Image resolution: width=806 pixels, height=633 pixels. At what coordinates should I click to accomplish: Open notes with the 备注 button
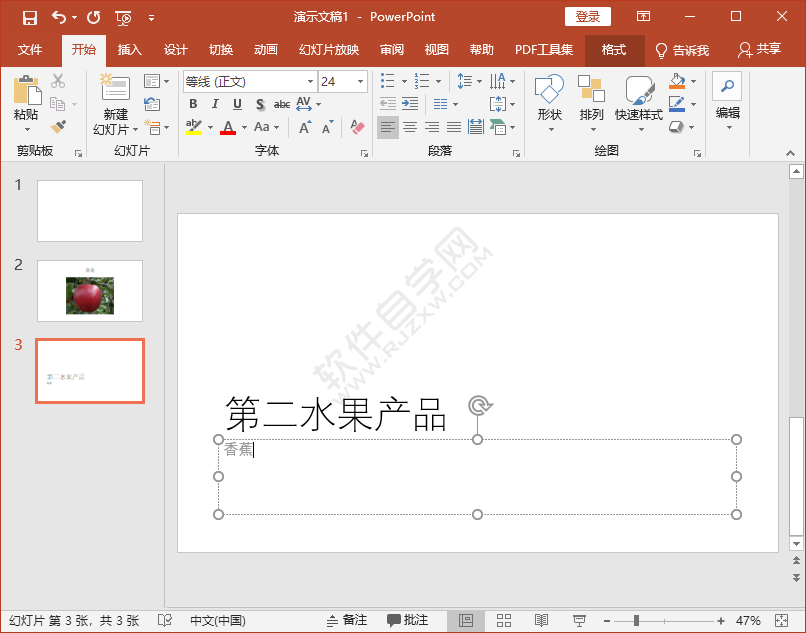(x=349, y=620)
